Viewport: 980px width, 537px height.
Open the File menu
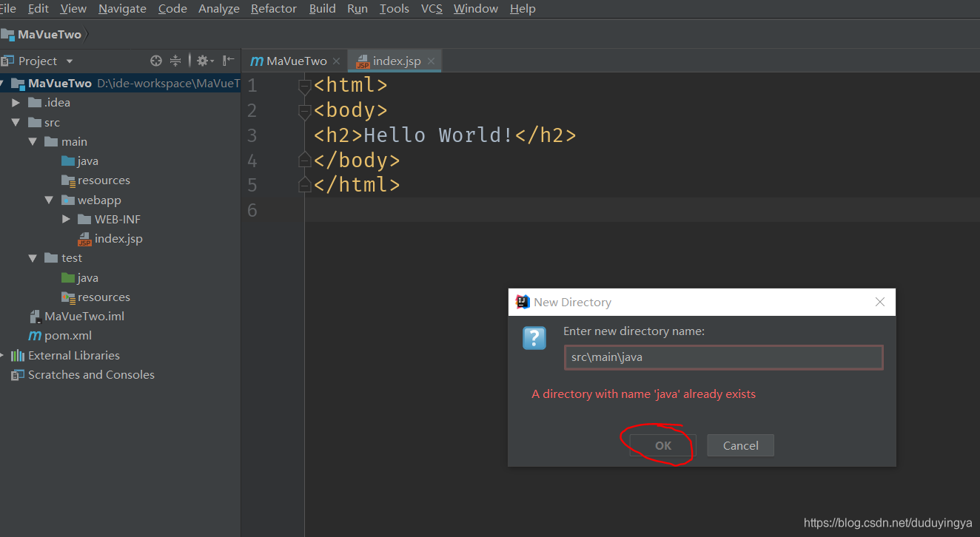click(x=8, y=9)
